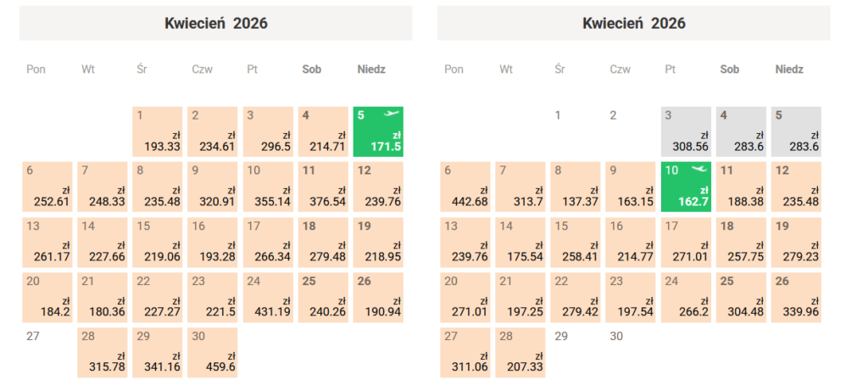Select day 28 priced 207.33 zł
Viewport: 868px width, 391px height.
pos(520,352)
